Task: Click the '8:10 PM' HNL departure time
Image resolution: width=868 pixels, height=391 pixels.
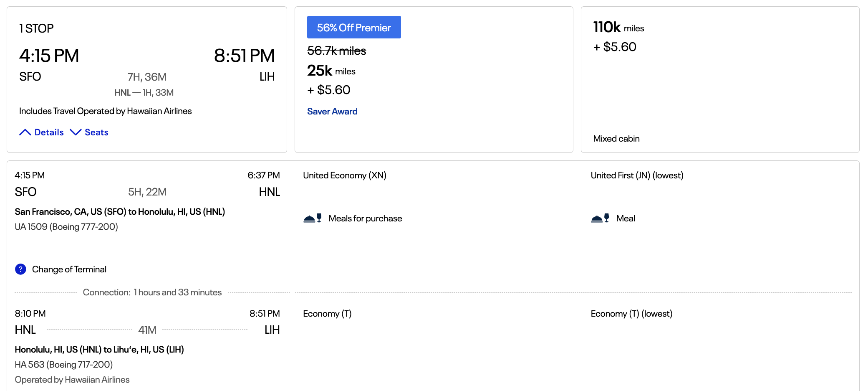Action: 30,314
